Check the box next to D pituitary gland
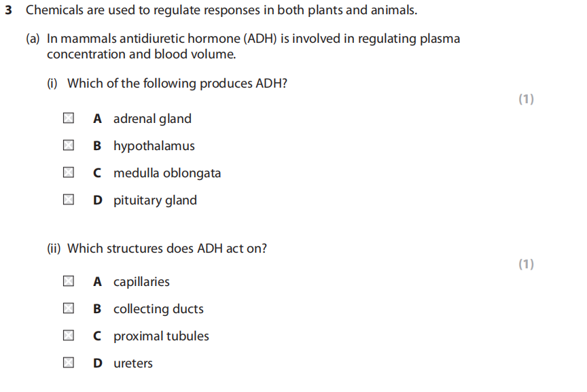 69,200
